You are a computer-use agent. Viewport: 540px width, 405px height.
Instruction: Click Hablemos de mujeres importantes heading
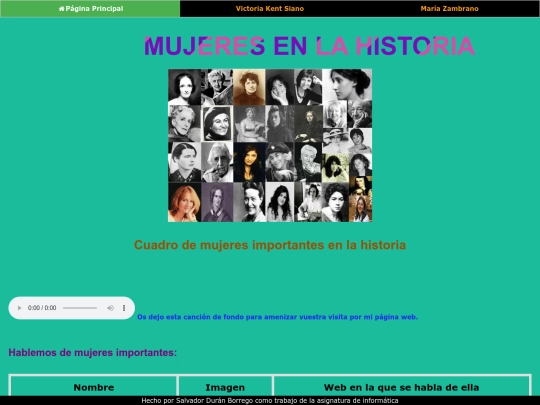click(93, 353)
